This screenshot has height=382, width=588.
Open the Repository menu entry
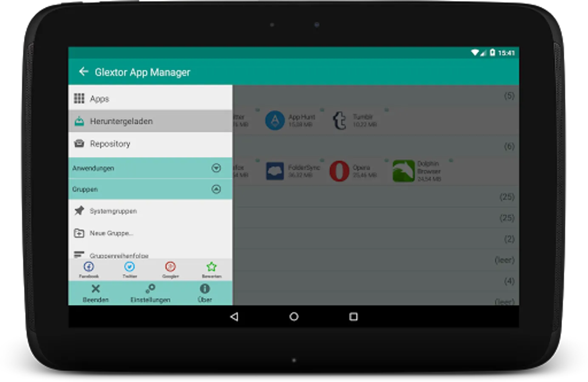[x=150, y=144]
